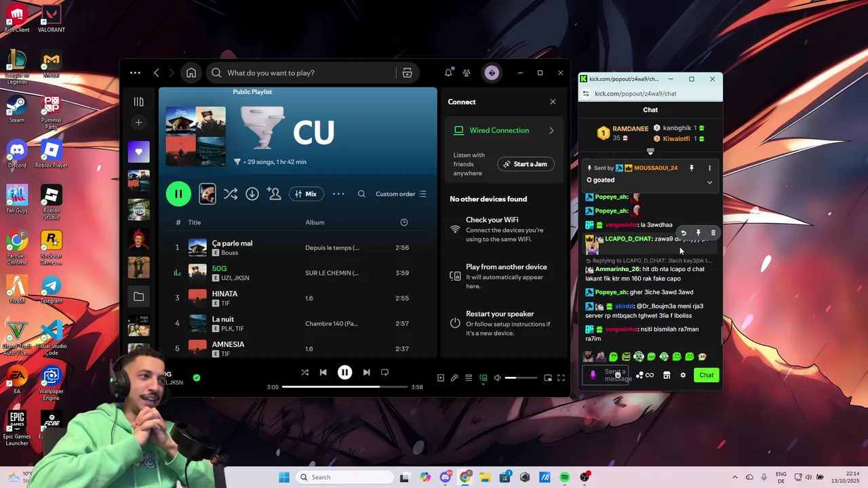868x488 pixels.
Task: Reply to the LCAPO_D_CHAT message
Action: click(684, 232)
